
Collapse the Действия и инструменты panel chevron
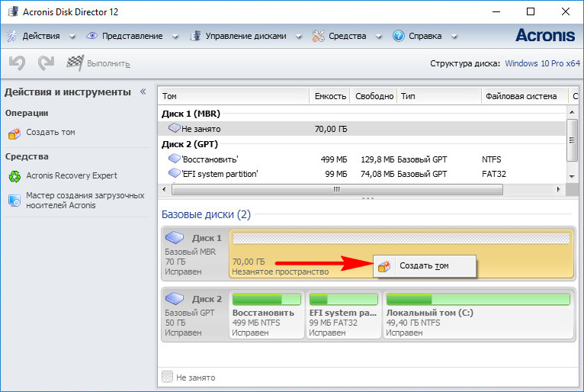(x=143, y=92)
